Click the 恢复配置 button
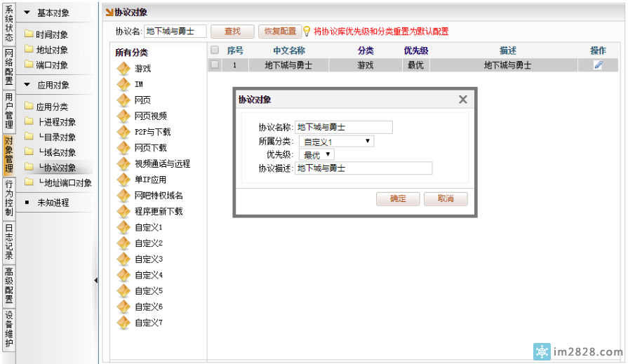This screenshot has height=364, width=628. pos(279,32)
